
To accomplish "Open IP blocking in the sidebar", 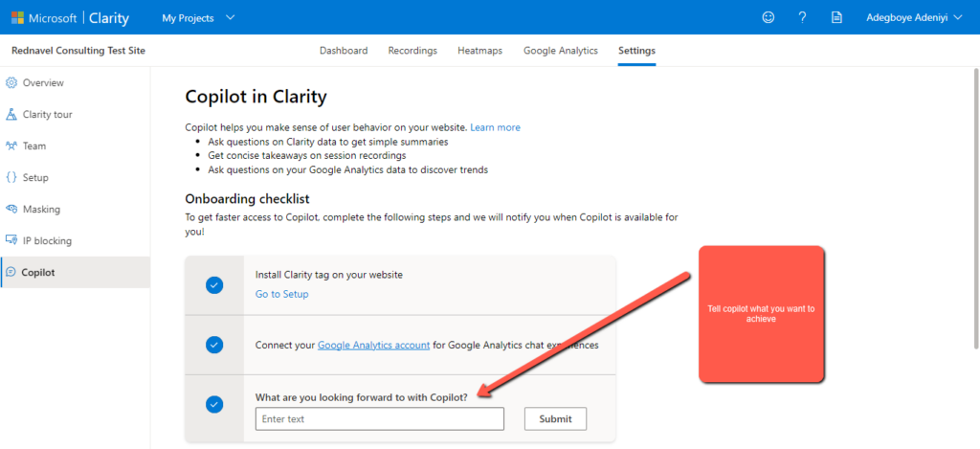I will click(x=75, y=240).
